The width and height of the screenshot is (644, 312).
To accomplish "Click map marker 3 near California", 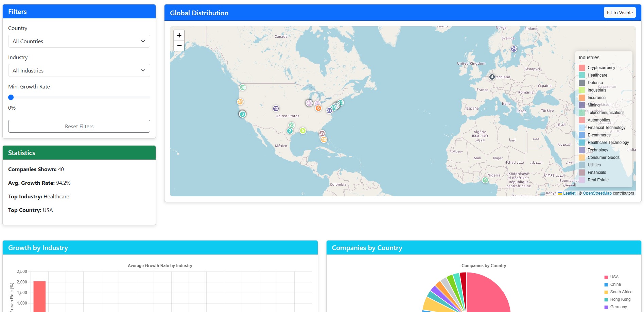I will coord(243,114).
